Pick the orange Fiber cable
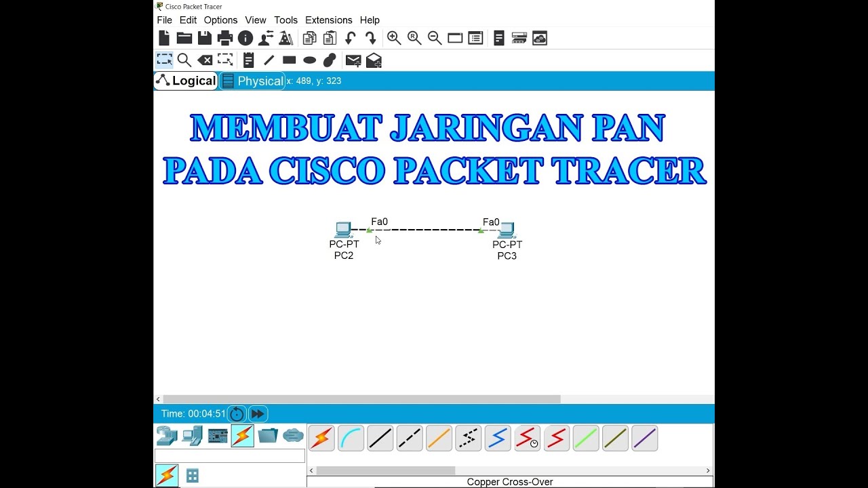The height and width of the screenshot is (488, 868). point(439,439)
